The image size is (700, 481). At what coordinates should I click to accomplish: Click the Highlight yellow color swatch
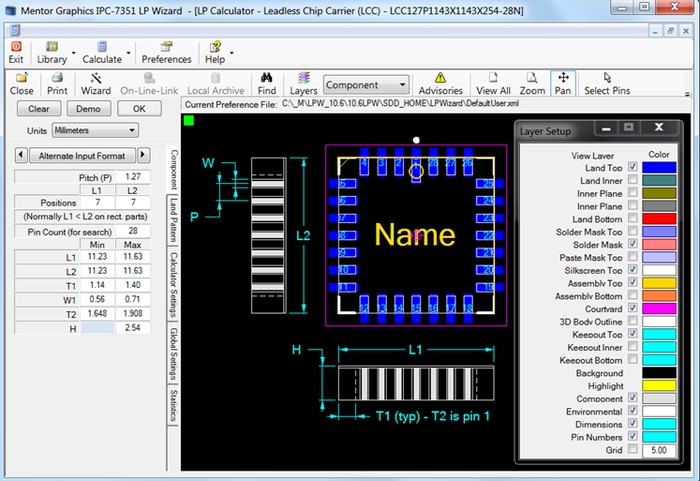point(659,385)
